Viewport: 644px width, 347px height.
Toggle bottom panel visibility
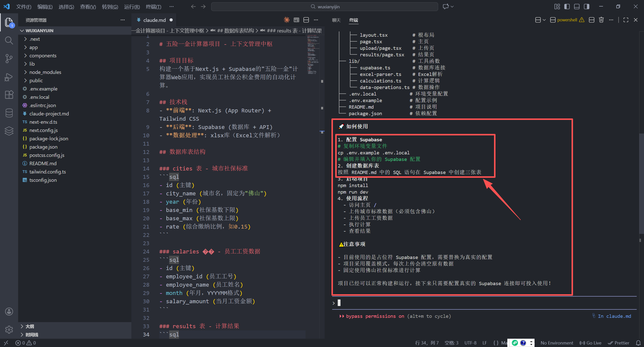click(577, 7)
